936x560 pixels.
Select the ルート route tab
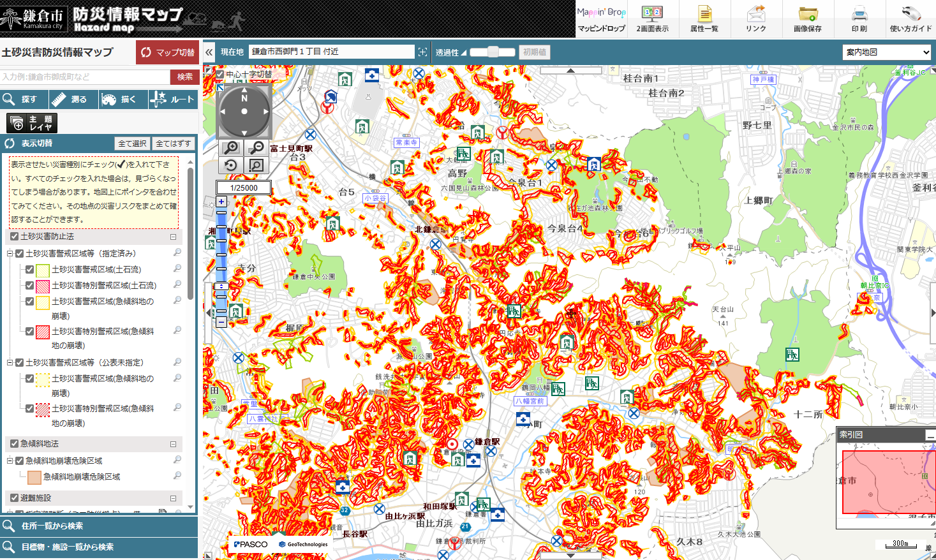pos(174,99)
